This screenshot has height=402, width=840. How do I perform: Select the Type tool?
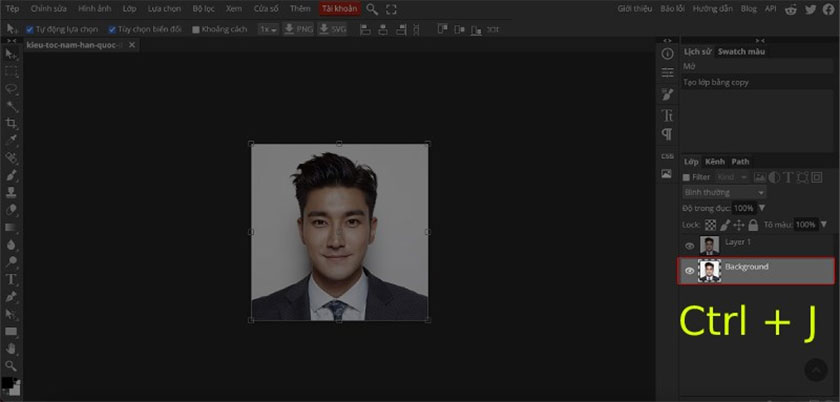click(x=12, y=279)
